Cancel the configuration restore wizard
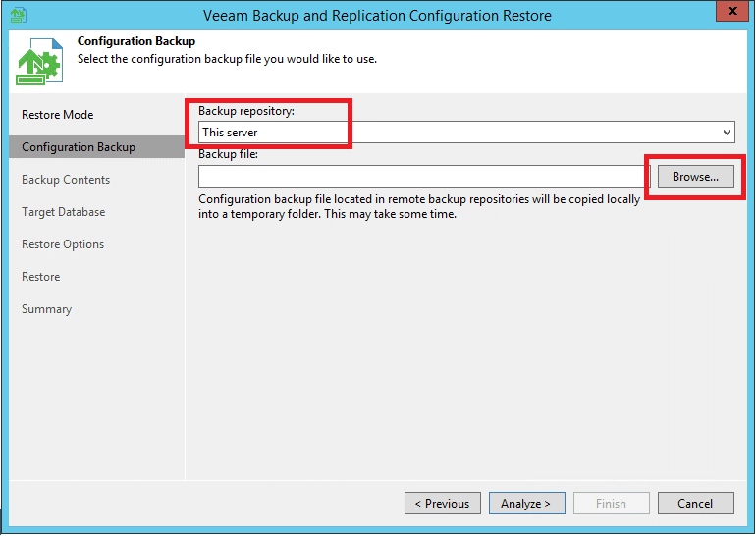756x536 pixels. (696, 504)
